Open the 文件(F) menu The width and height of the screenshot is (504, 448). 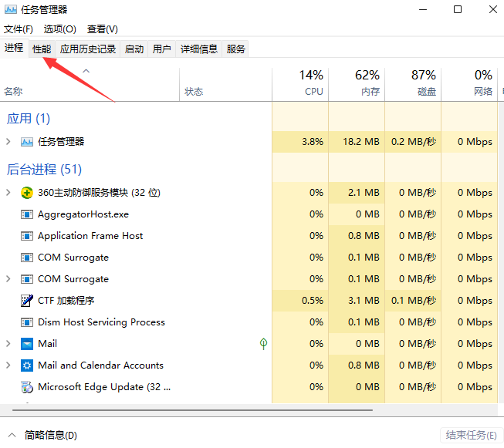click(19, 29)
